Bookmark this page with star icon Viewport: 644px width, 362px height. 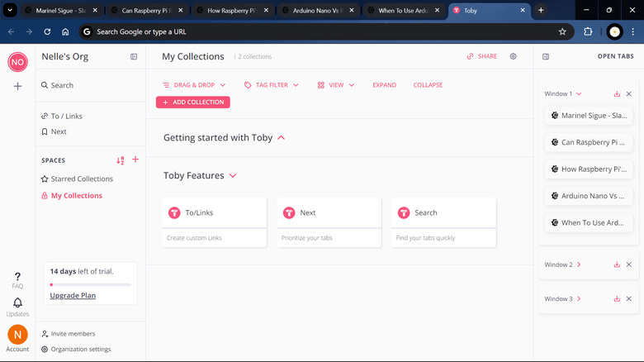click(562, 31)
